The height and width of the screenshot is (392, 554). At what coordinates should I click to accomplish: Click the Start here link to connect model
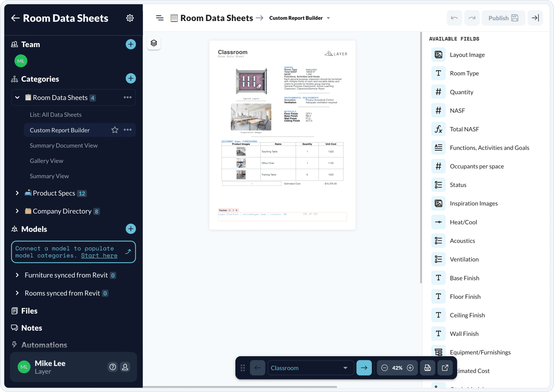[99, 255]
